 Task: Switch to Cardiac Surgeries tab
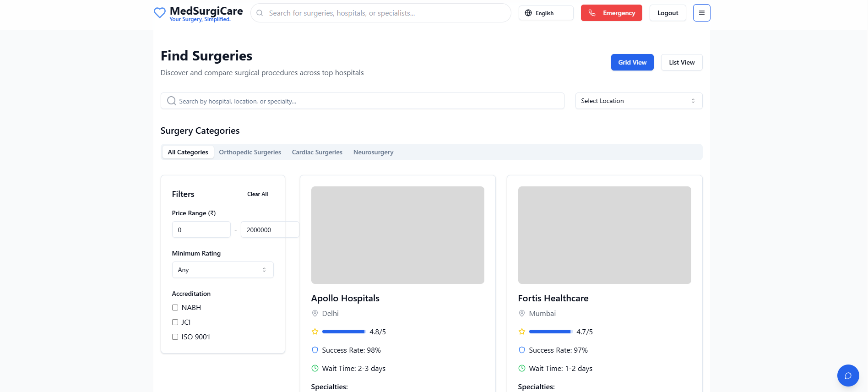317,152
